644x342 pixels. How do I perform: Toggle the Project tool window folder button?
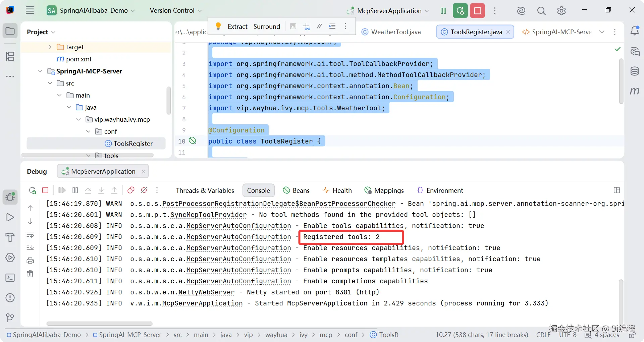tap(10, 31)
